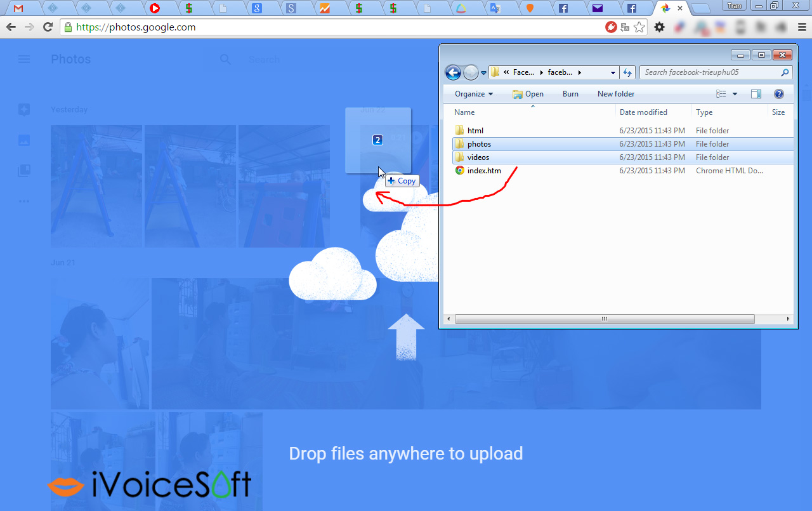
Task: Expand the arrow after faceb... breadcrumb
Action: point(580,72)
